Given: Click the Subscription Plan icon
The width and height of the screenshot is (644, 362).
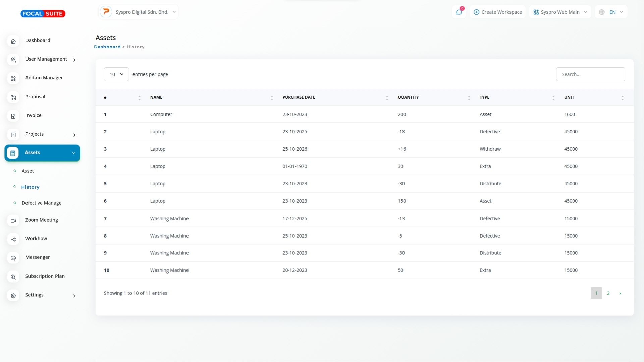Looking at the screenshot, I should 13,277.
